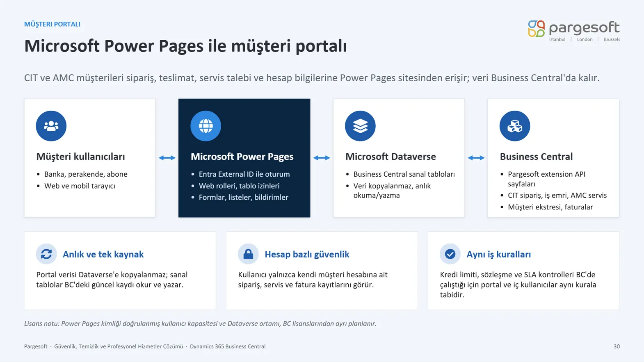Select the Microsoft Power Pages heading

pyautogui.click(x=242, y=157)
